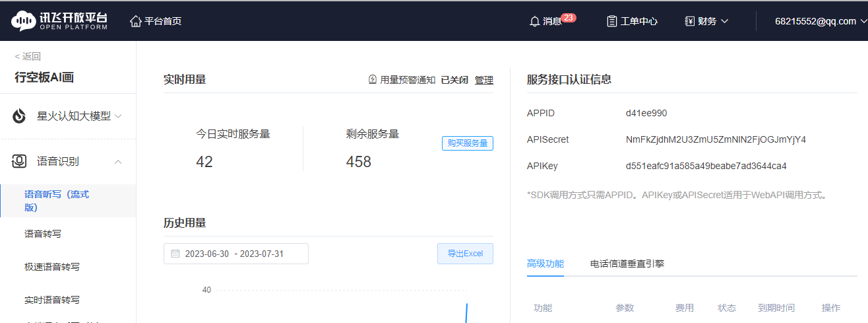Click the chart's 40 axis label
The width and height of the screenshot is (868, 323).
point(206,290)
